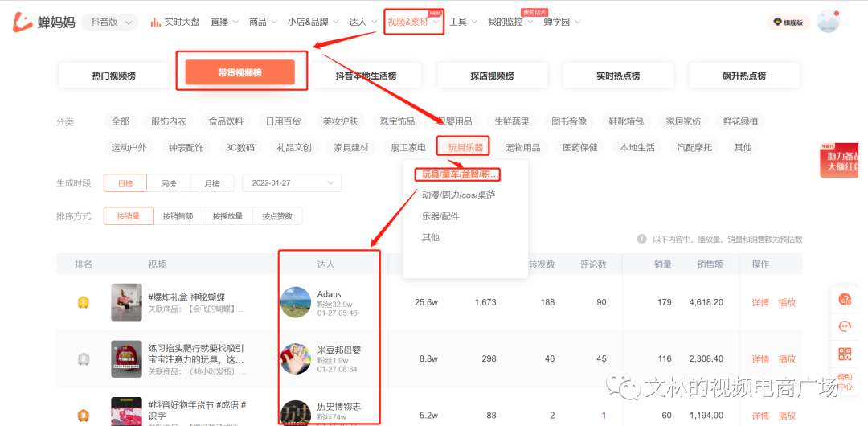Image resolution: width=868 pixels, height=426 pixels.
Task: Open the 视频&素材 menu
Action: (414, 23)
